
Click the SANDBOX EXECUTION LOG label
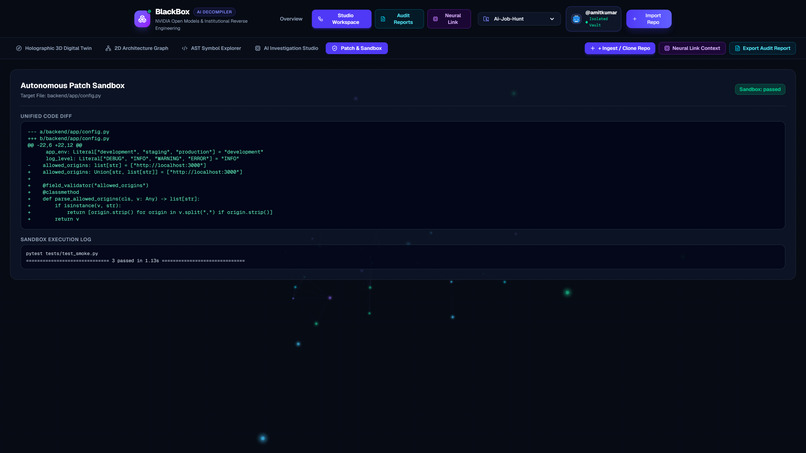(56, 240)
